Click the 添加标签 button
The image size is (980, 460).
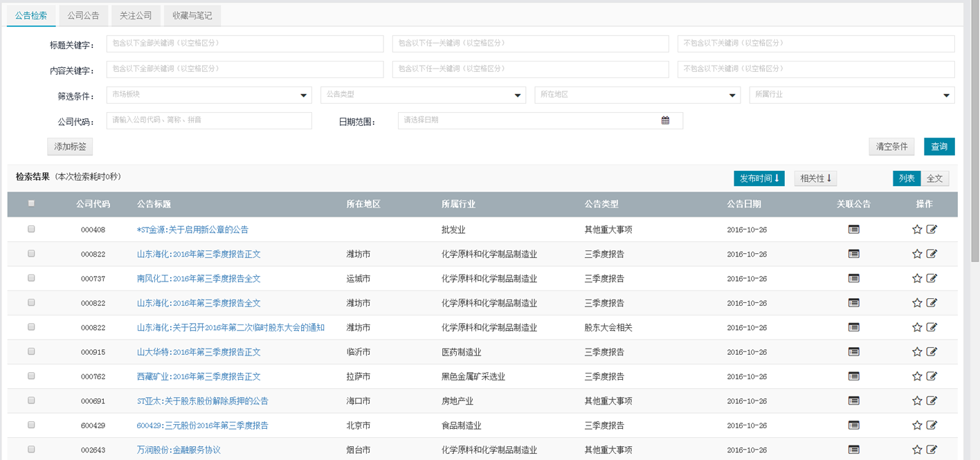[x=70, y=147]
